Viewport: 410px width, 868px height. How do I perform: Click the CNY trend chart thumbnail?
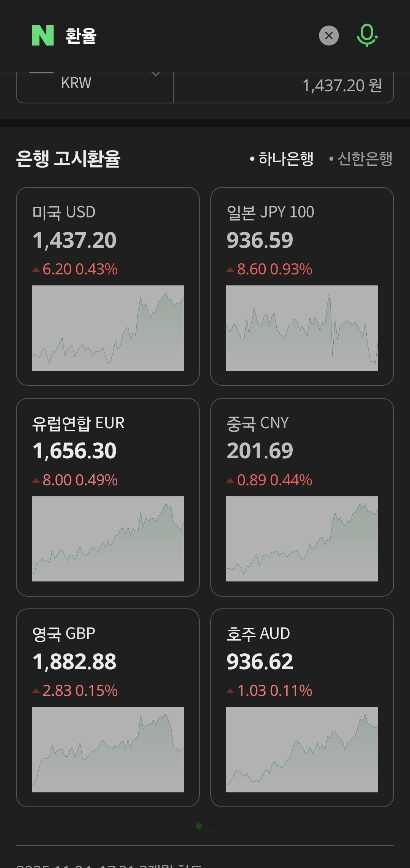tap(302, 539)
